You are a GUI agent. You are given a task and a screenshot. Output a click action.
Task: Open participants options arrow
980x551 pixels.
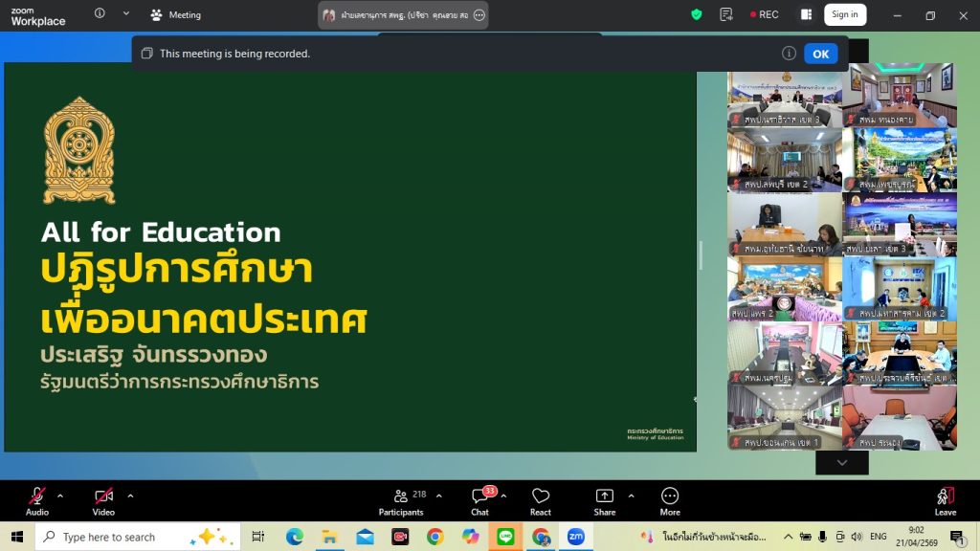[439, 496]
